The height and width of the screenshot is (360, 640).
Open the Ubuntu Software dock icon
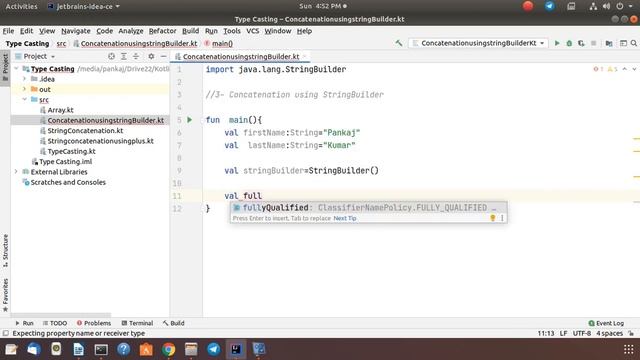146,349
